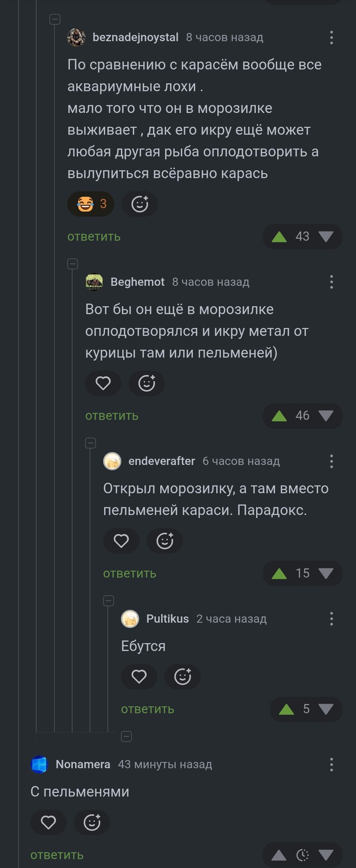Upvote beznadejnoystal's comment
Screen dimensions: 356x868
(x=279, y=237)
